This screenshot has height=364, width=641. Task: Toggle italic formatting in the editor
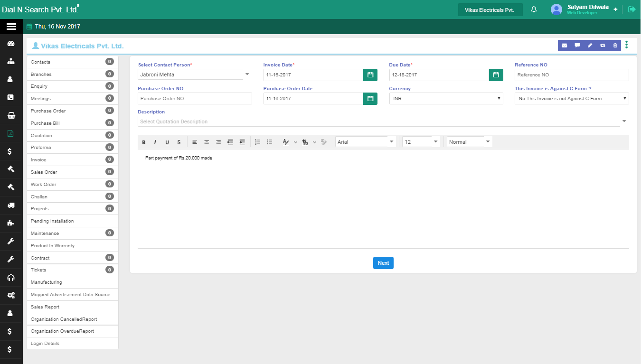(155, 142)
